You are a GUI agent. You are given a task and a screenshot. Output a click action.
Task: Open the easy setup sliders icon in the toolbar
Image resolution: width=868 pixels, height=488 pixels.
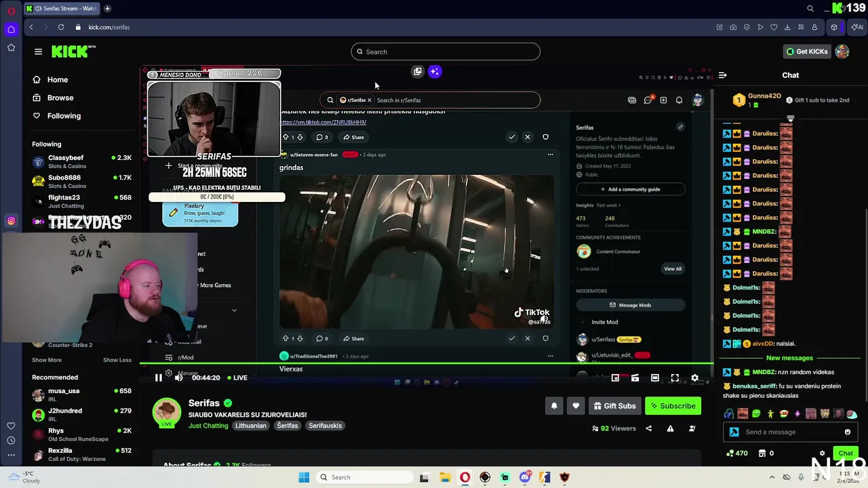point(801,27)
